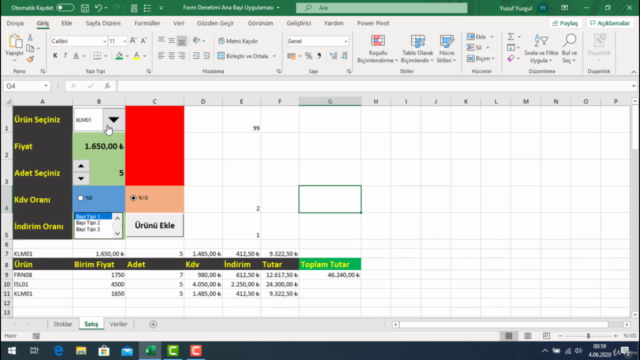
Task: Toggle Otomatik Kaydet autosave switch
Action: tap(65, 8)
